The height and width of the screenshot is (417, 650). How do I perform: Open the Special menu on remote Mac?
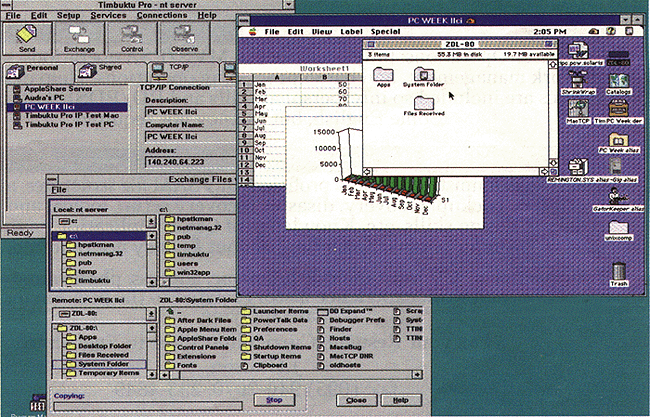pos(386,32)
